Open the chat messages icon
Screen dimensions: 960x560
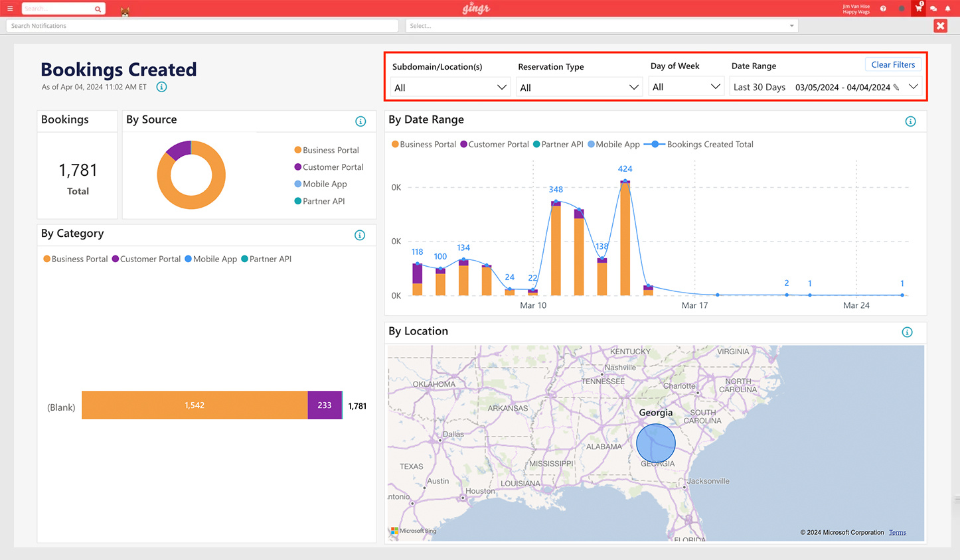[x=933, y=9]
